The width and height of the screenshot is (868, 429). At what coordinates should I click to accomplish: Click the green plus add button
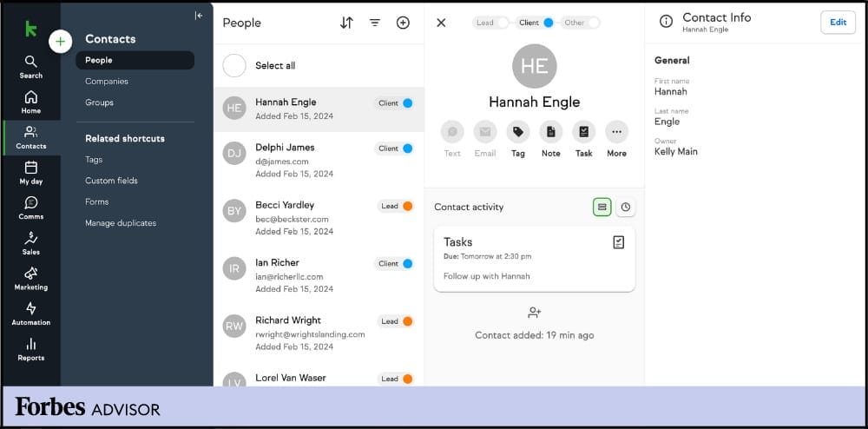tap(60, 41)
